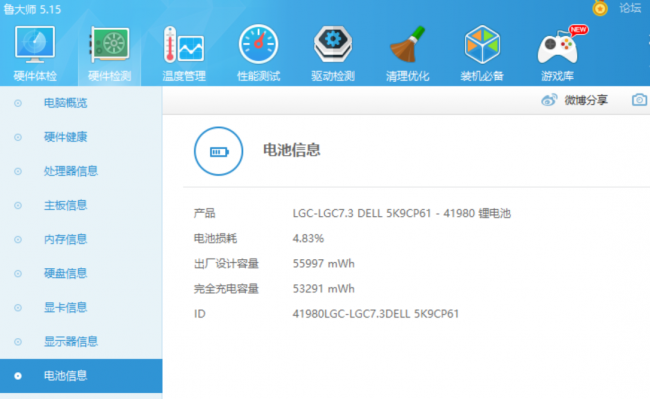Click the Weibo logo icon
650x399 pixels.
(549, 100)
